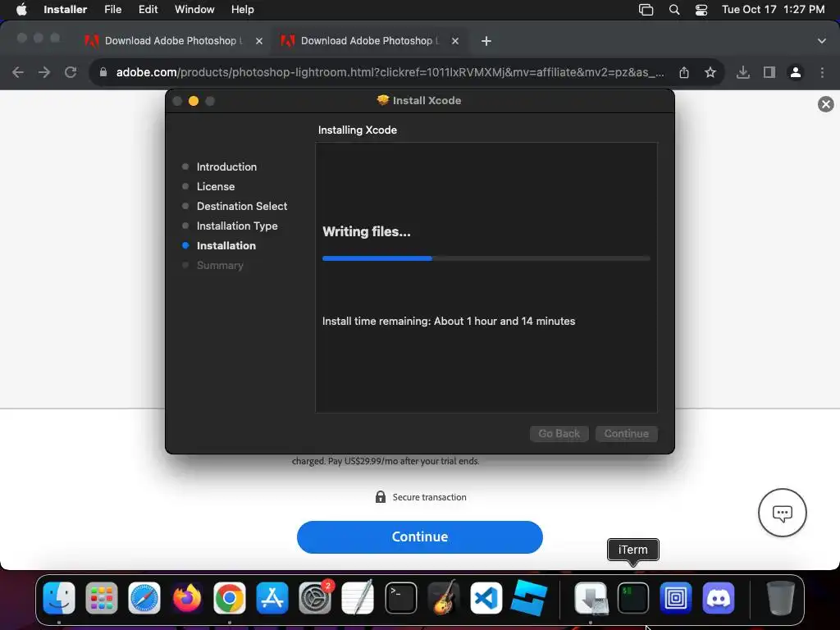The height and width of the screenshot is (630, 840).
Task: Select the Installation step
Action: point(226,246)
